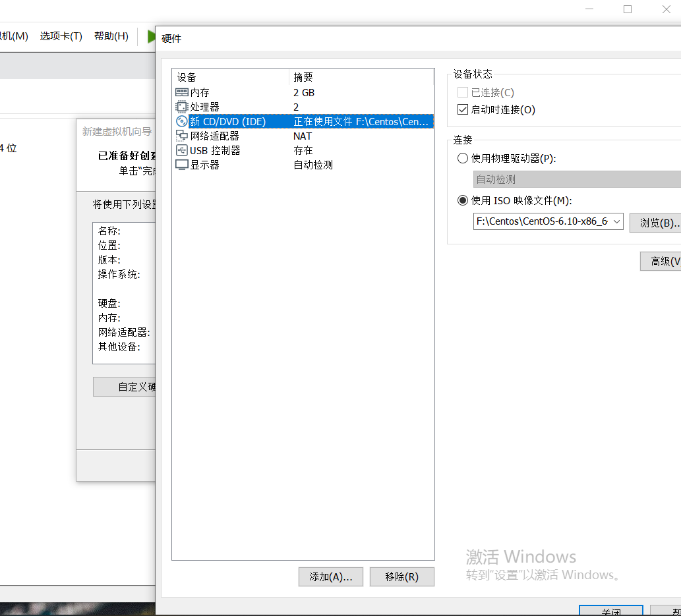Click the NAT summary value
681x616 pixels.
pyautogui.click(x=303, y=136)
